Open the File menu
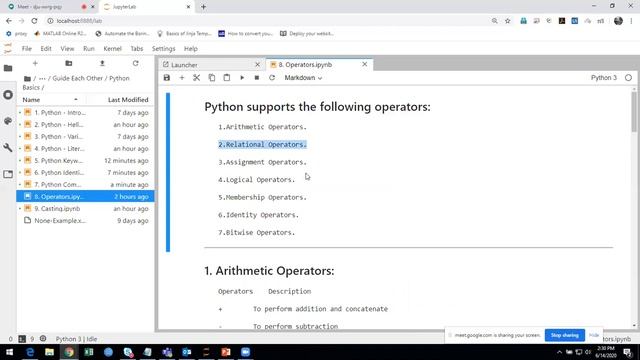 [x=27, y=49]
